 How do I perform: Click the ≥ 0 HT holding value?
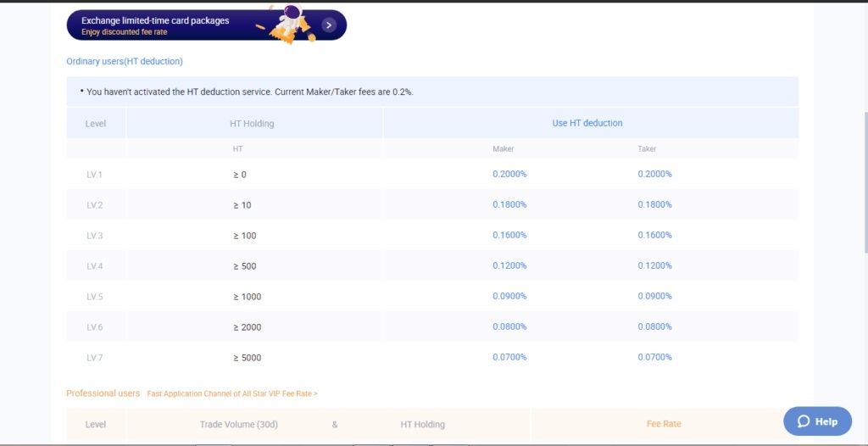pos(240,175)
